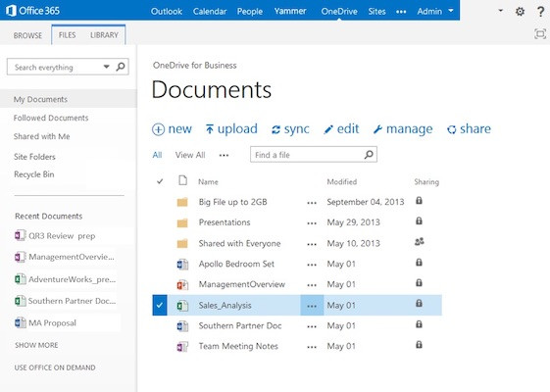Screen dimensions: 550x392
Task: Open People in the top bar
Action: point(250,11)
